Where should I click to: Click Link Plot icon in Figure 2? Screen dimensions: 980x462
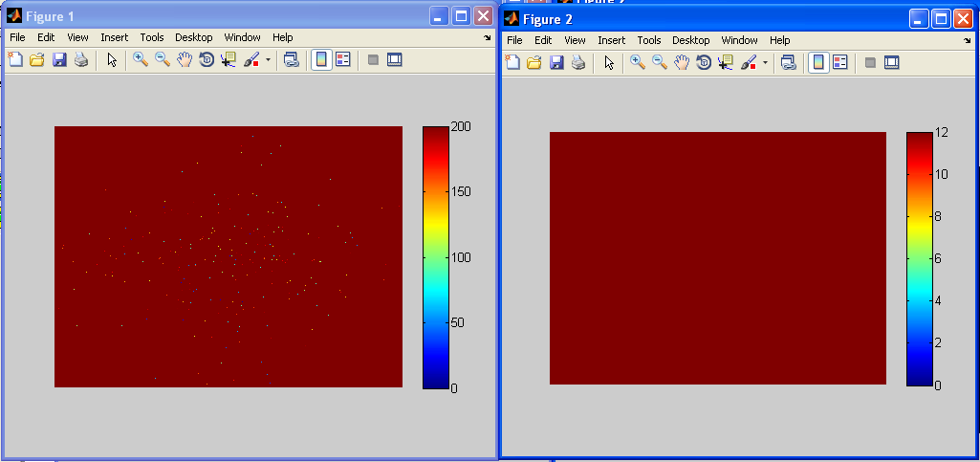click(789, 62)
